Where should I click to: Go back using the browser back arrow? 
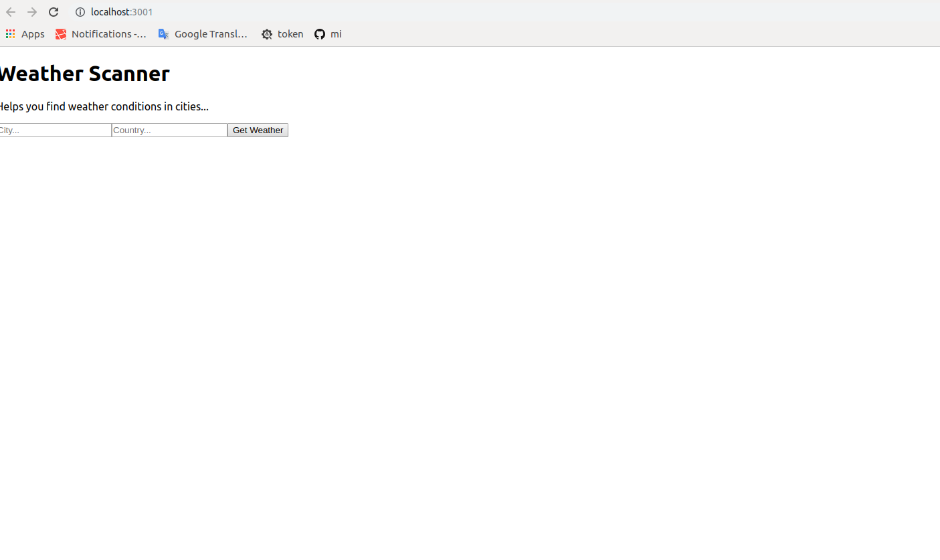[11, 12]
